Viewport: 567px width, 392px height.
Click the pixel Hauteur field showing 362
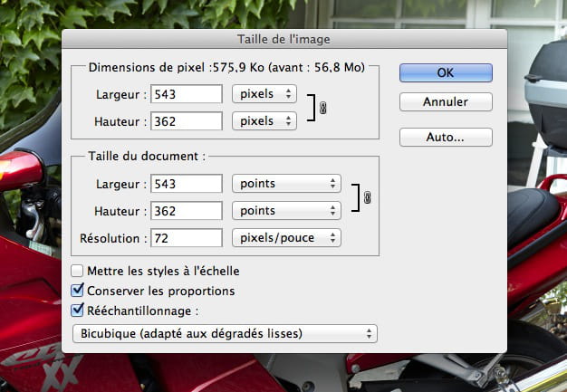(187, 121)
